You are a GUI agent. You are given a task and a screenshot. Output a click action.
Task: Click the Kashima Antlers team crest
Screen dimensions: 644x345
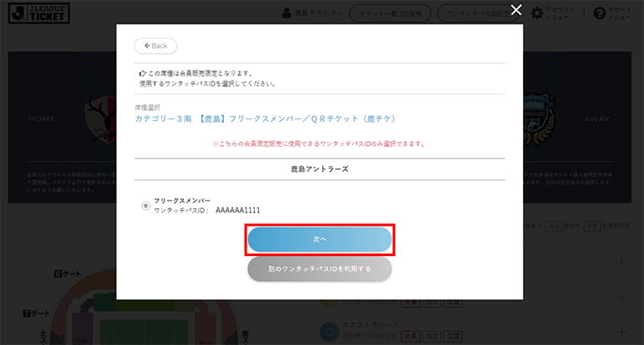point(101,118)
